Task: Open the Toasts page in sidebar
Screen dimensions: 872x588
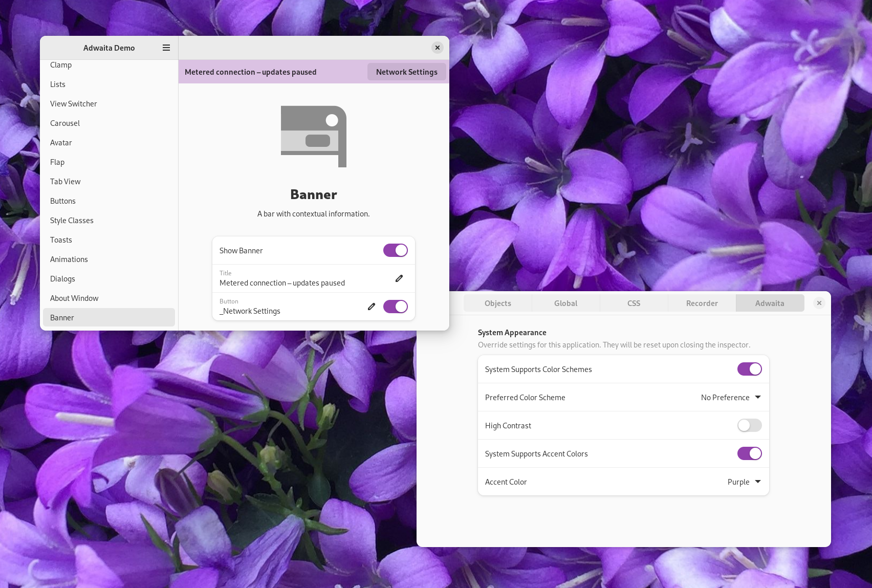Action: [x=61, y=240]
